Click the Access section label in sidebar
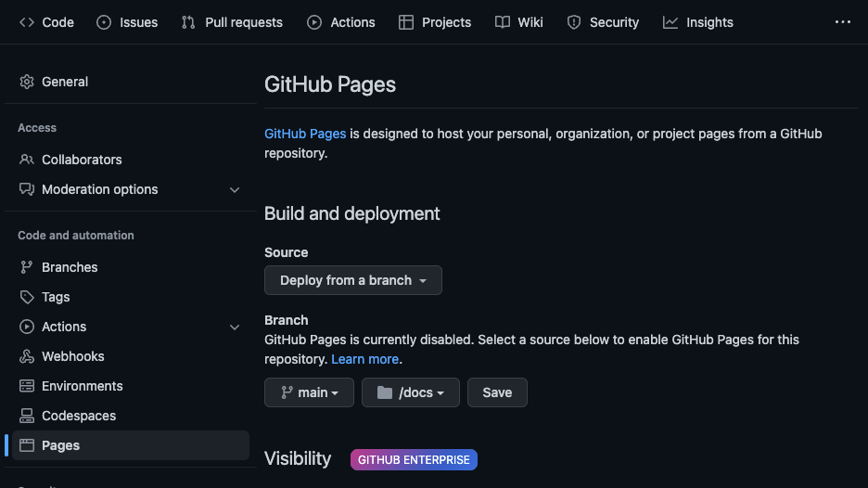Image resolution: width=868 pixels, height=488 pixels. point(37,128)
